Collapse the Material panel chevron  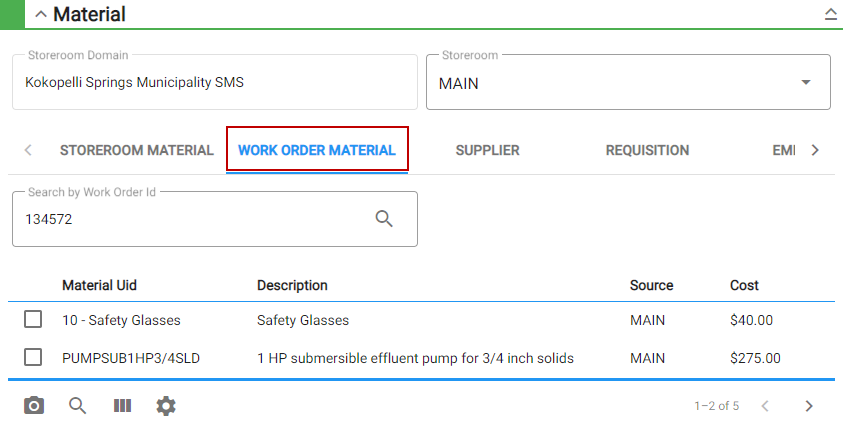point(41,15)
